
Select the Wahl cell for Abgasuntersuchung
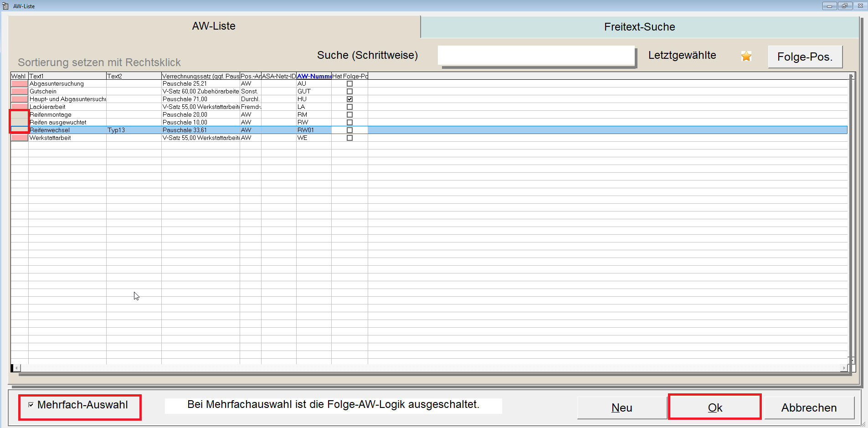[x=20, y=84]
